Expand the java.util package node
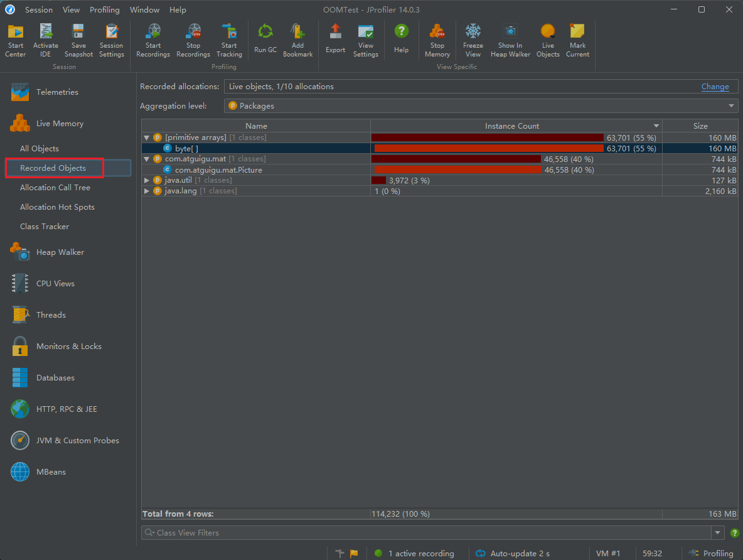 point(147,180)
